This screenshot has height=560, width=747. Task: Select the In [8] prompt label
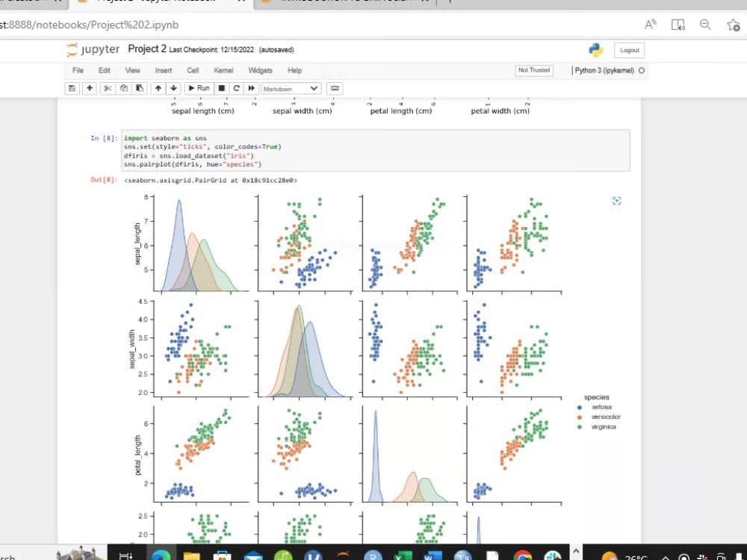(x=104, y=138)
